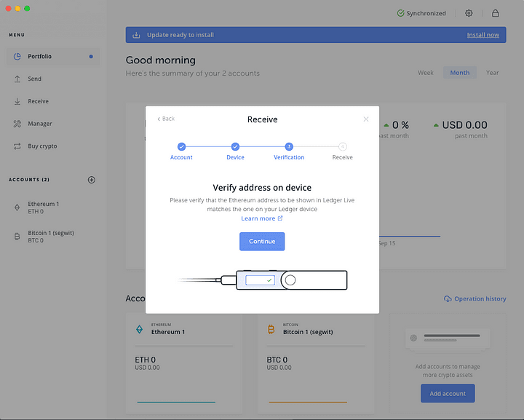Click the Verification step circle

289,146
